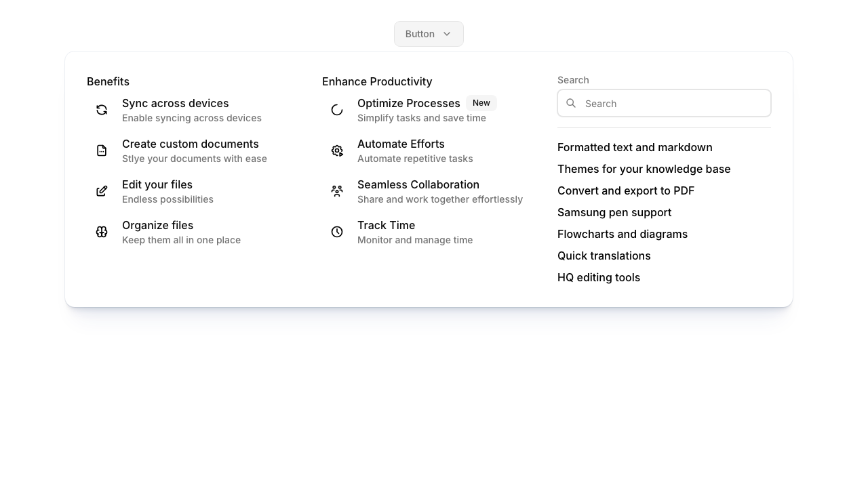868x488 pixels.
Task: Click the magnifier icon in search box
Action: [571, 103]
